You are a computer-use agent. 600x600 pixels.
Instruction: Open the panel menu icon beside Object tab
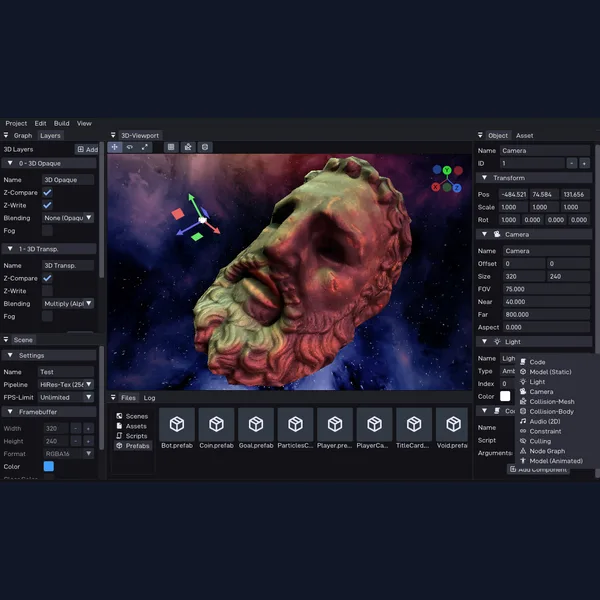[x=480, y=135]
